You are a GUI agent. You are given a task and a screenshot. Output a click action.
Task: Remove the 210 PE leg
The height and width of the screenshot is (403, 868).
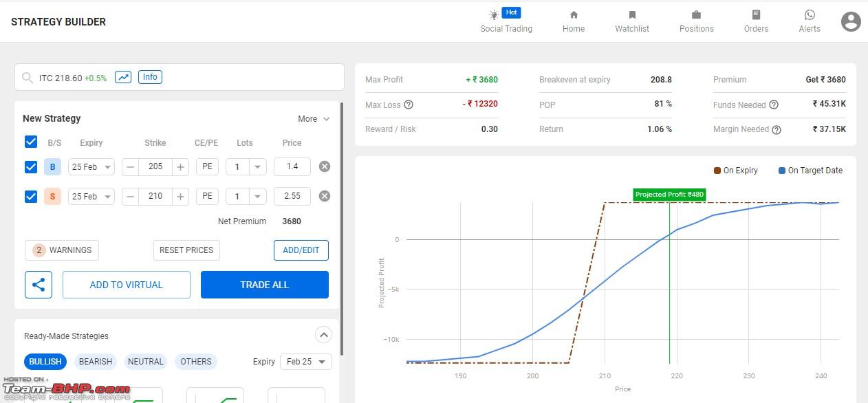(x=325, y=196)
